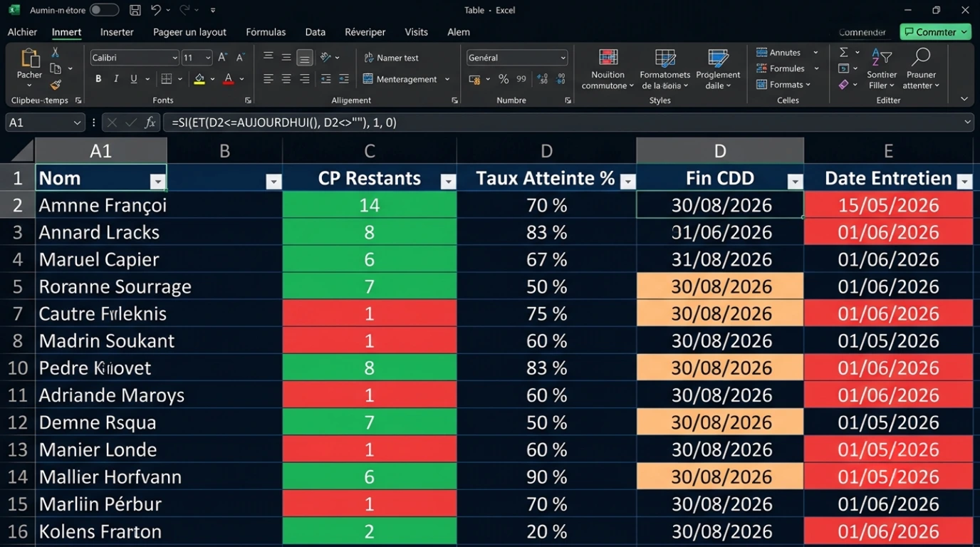Decrease decimal places

[x=561, y=79]
